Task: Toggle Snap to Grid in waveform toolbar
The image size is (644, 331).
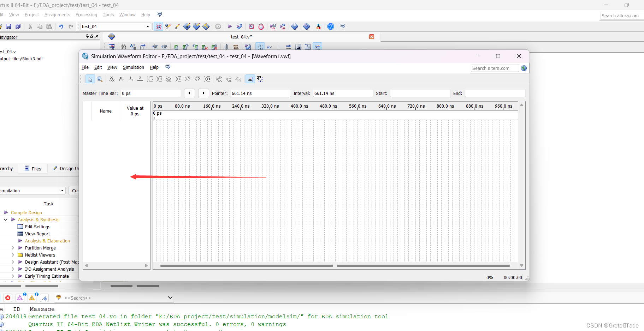Action: coord(250,79)
